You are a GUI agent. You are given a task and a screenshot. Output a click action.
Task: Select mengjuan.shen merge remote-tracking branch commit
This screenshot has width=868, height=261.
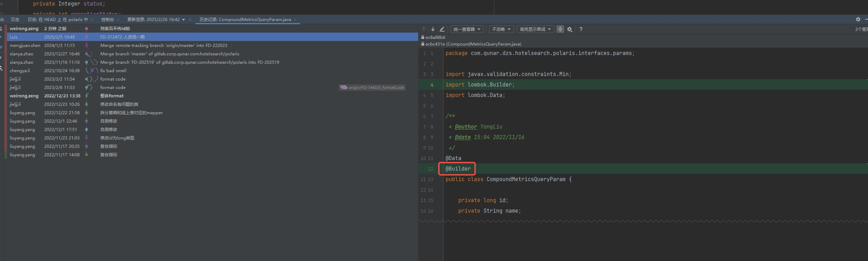213,46
